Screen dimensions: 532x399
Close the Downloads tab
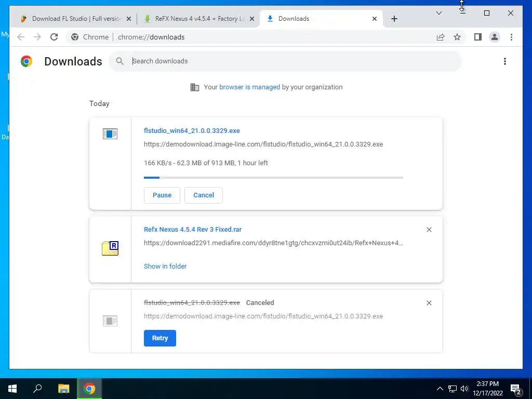[375, 19]
